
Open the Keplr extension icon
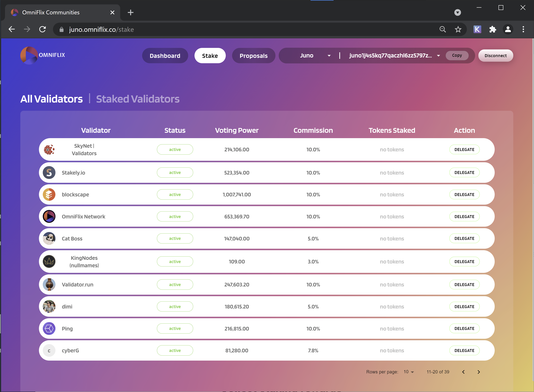477,29
